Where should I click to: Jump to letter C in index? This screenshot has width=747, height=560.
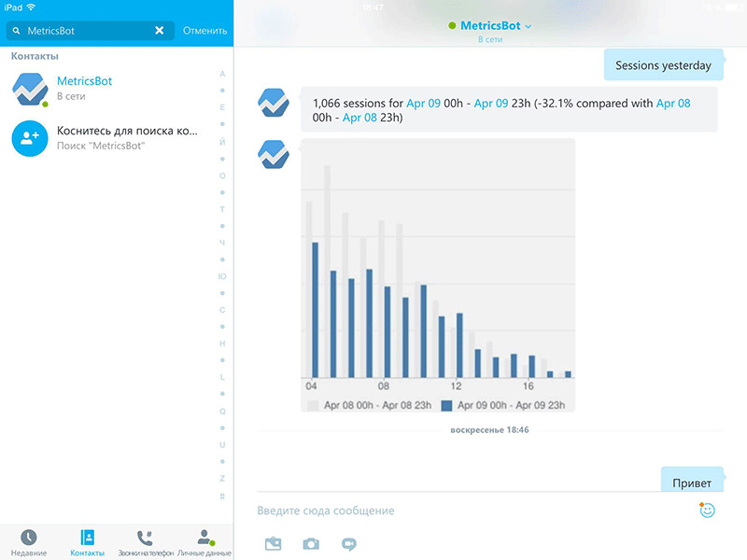[222, 310]
